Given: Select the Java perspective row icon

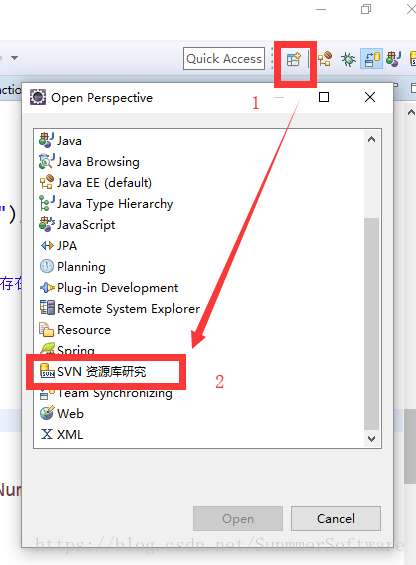Looking at the screenshot, I should point(47,140).
